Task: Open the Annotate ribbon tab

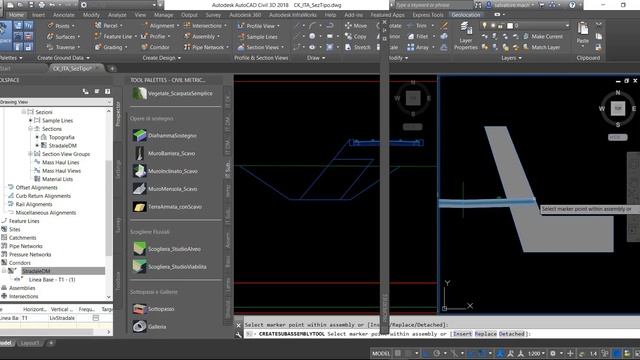Action: pos(64,15)
